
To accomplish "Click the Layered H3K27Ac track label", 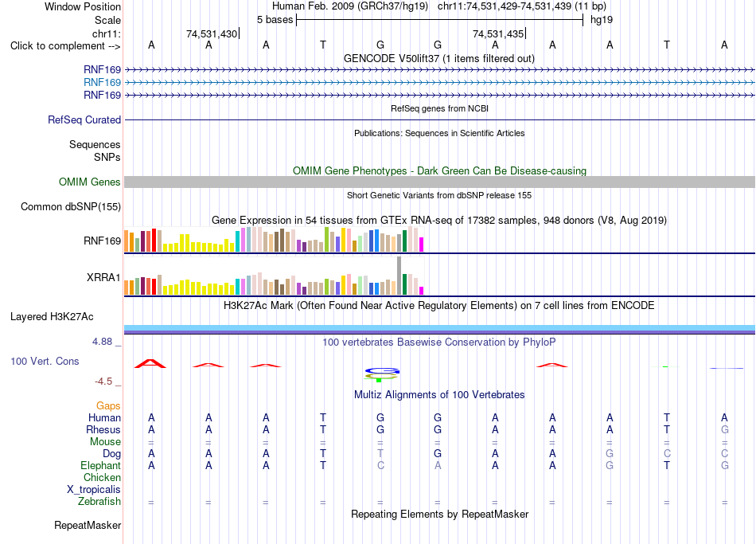I will pyautogui.click(x=52, y=317).
